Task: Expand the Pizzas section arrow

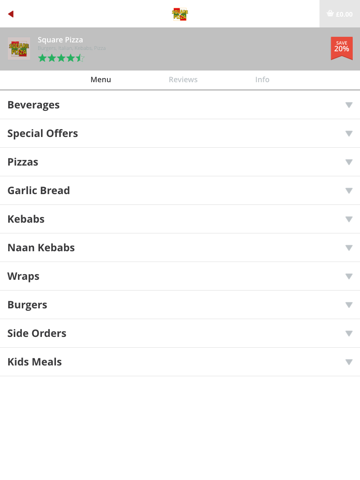Action: 349,162
